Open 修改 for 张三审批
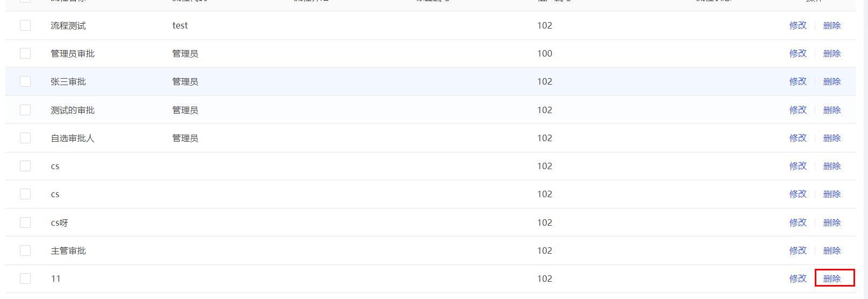 (798, 81)
